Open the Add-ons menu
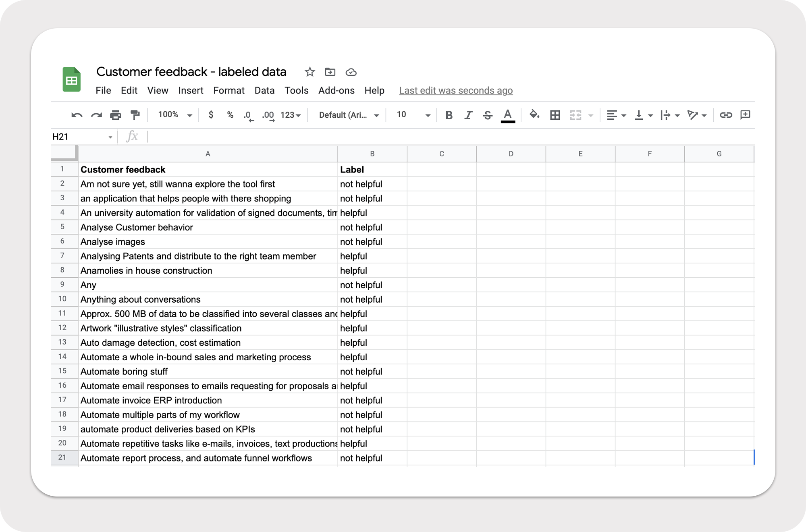The height and width of the screenshot is (532, 806). click(337, 91)
